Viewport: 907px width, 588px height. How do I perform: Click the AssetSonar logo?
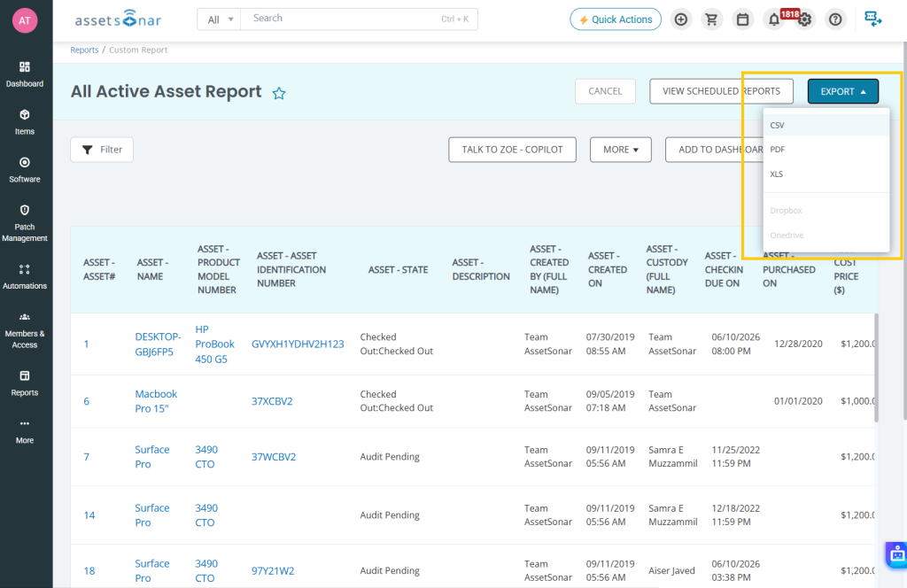pos(118,19)
